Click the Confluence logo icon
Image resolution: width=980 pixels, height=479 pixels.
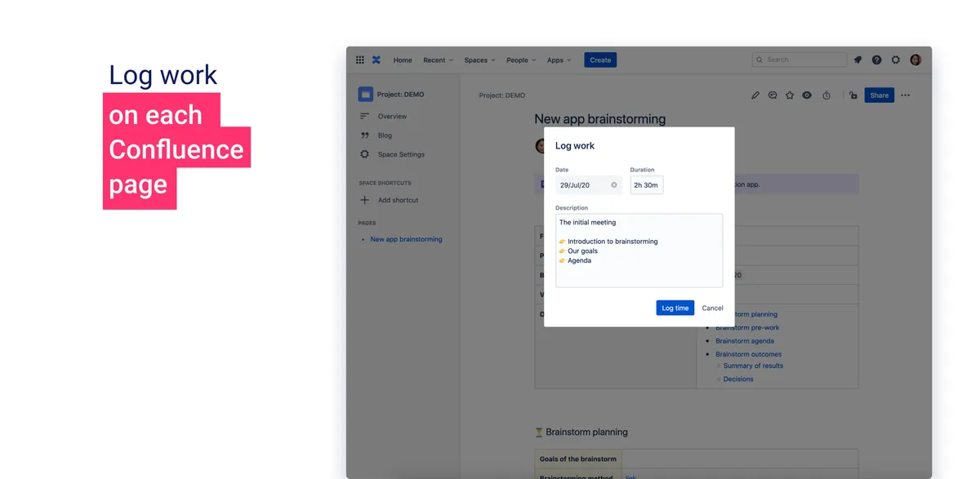pos(376,60)
